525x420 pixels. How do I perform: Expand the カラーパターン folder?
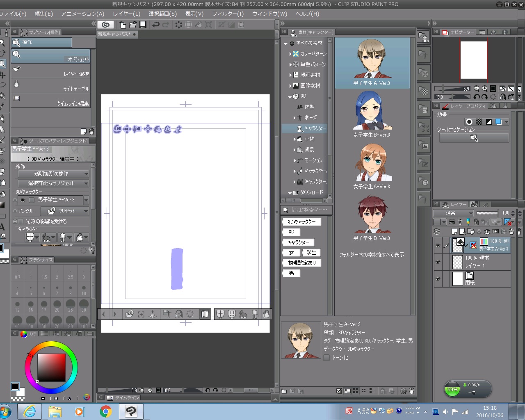290,54
